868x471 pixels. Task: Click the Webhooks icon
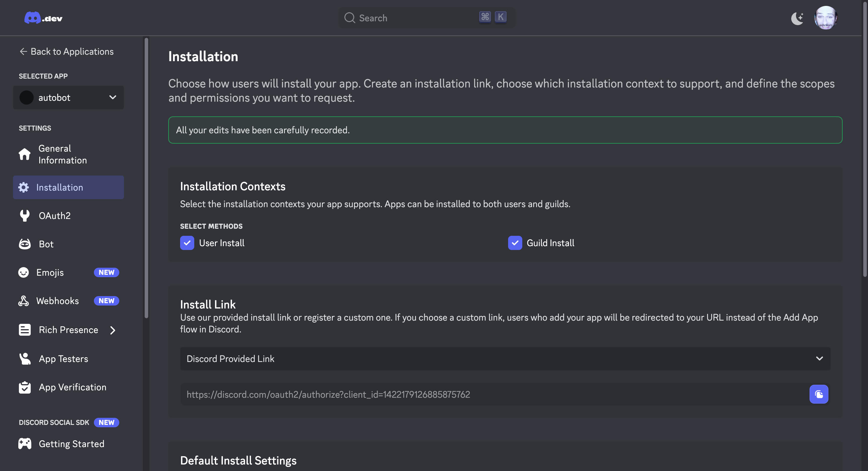(x=24, y=301)
